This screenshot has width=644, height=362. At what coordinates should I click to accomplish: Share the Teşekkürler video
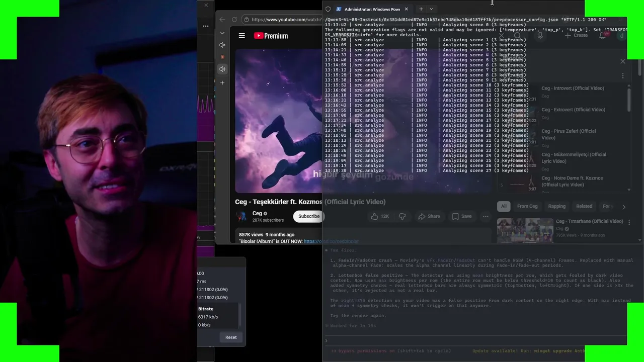[429, 216]
